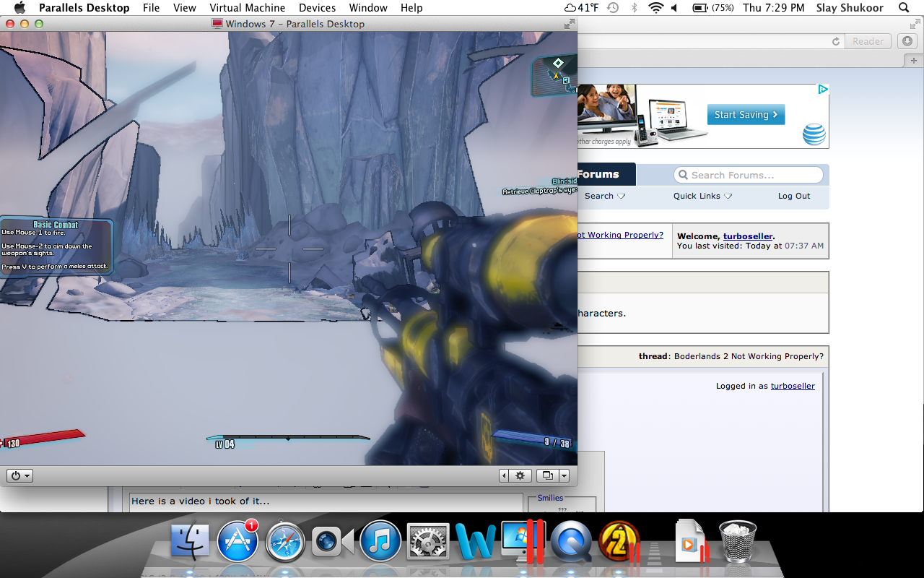The width and height of the screenshot is (924, 578).
Task: Click the Smilies panel label
Action: [x=550, y=498]
